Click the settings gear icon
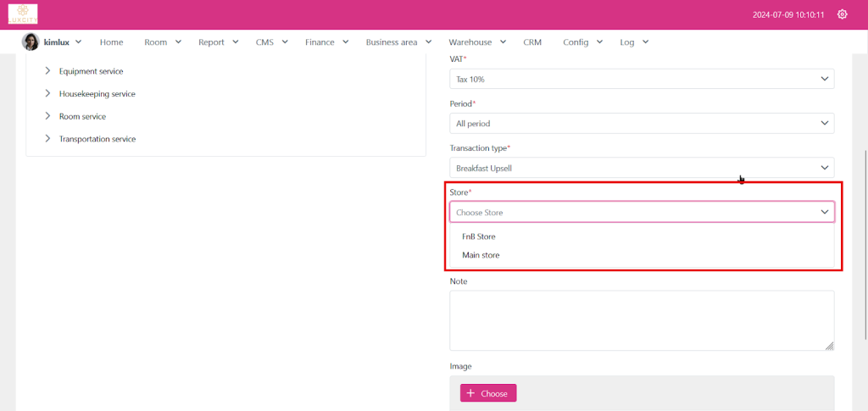 click(842, 14)
